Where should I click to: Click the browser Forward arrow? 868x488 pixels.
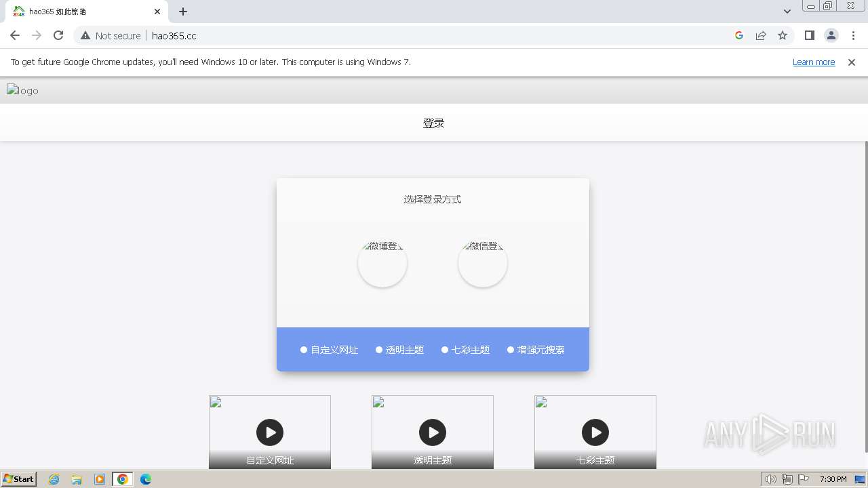coord(37,35)
